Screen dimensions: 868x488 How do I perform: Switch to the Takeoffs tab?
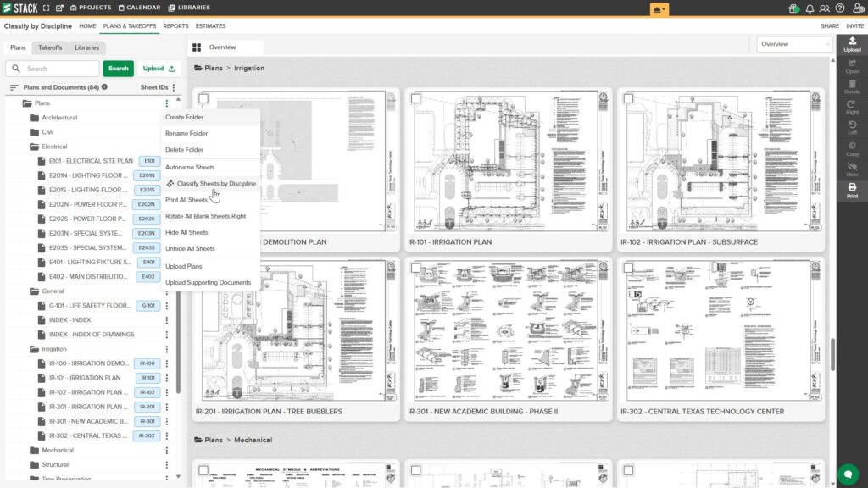[51, 47]
